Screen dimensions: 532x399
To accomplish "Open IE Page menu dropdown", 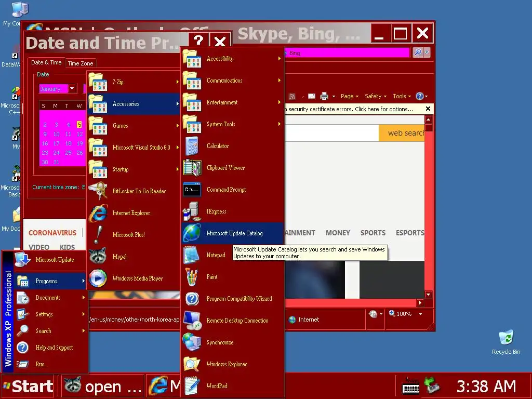I will click(350, 96).
